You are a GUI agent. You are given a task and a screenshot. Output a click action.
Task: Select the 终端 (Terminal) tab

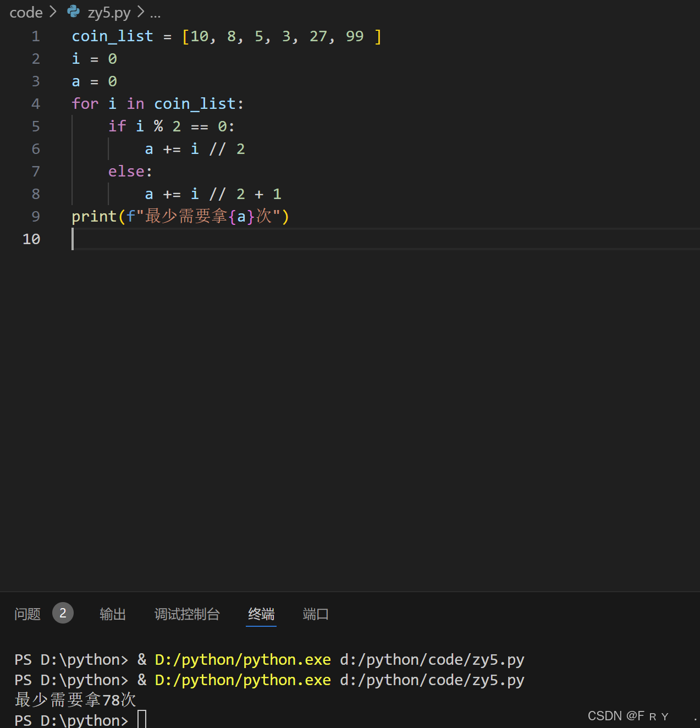(x=261, y=614)
